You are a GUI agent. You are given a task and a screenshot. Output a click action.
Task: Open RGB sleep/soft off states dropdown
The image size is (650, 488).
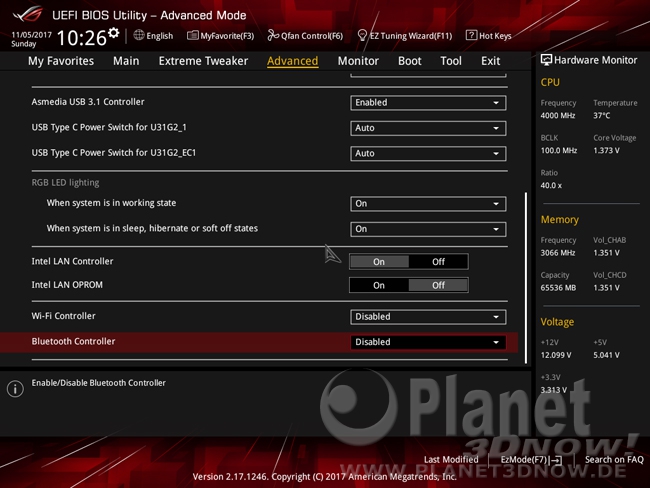pos(428,229)
